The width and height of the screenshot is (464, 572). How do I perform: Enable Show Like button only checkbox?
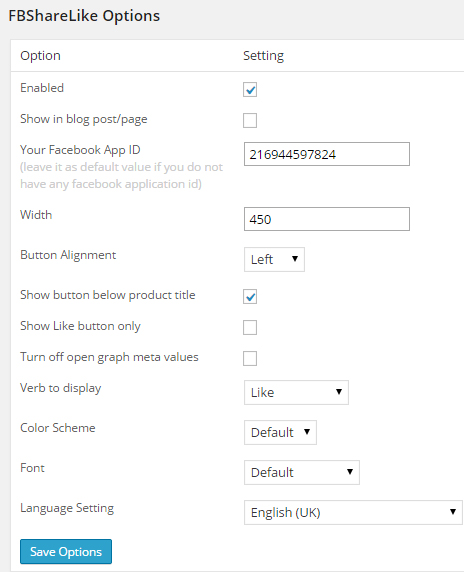coord(250,327)
